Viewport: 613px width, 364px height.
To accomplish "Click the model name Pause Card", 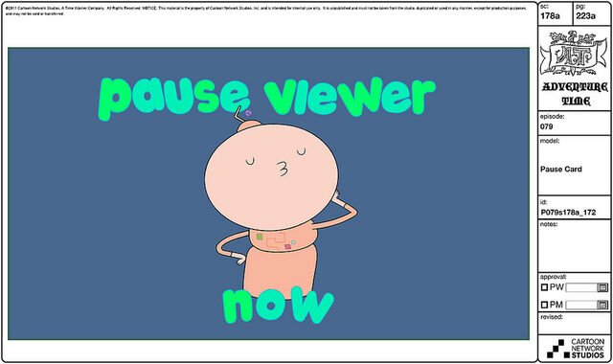I will tap(561, 170).
